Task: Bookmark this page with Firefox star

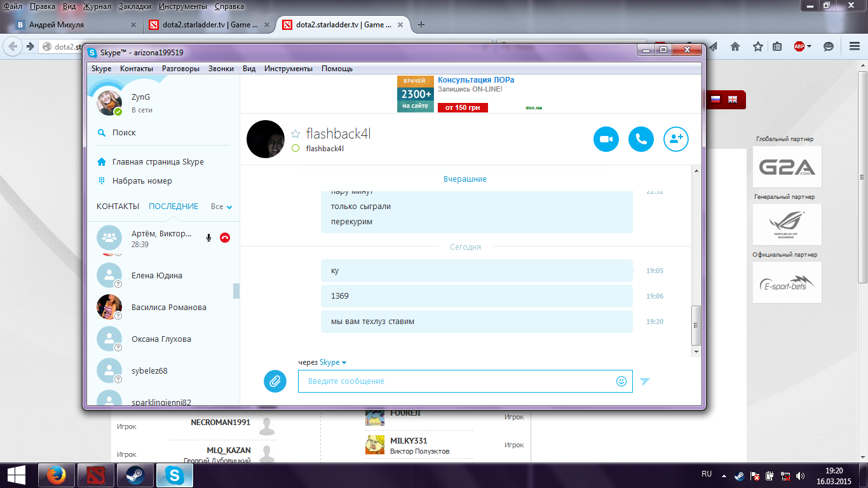Action: click(x=757, y=46)
